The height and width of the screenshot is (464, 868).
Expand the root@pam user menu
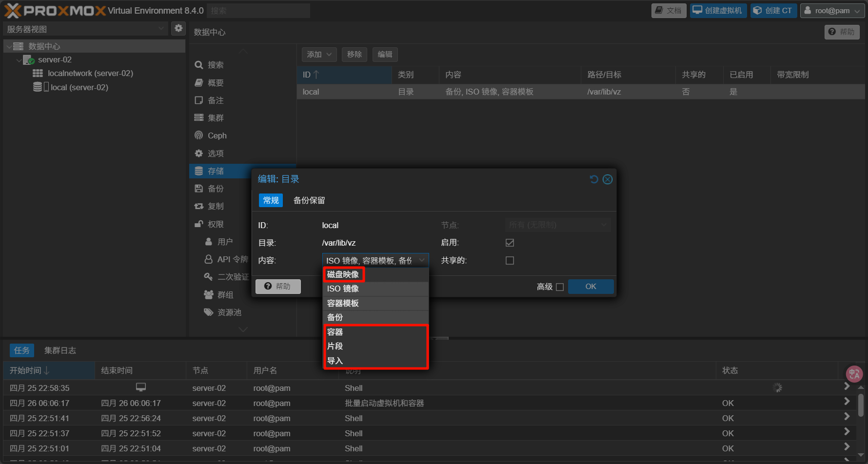(x=832, y=11)
